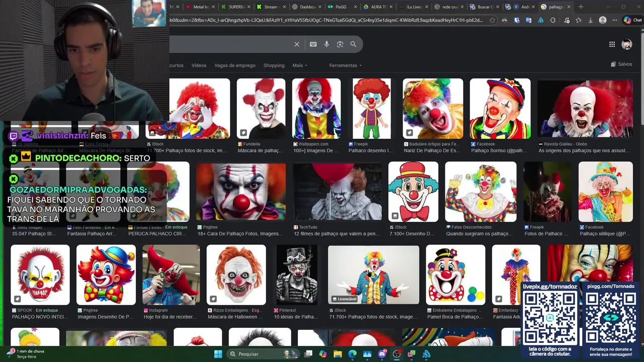Open the Wallpapers.com Pennywise image
Viewport: 644px width, 362px height.
coord(316,109)
